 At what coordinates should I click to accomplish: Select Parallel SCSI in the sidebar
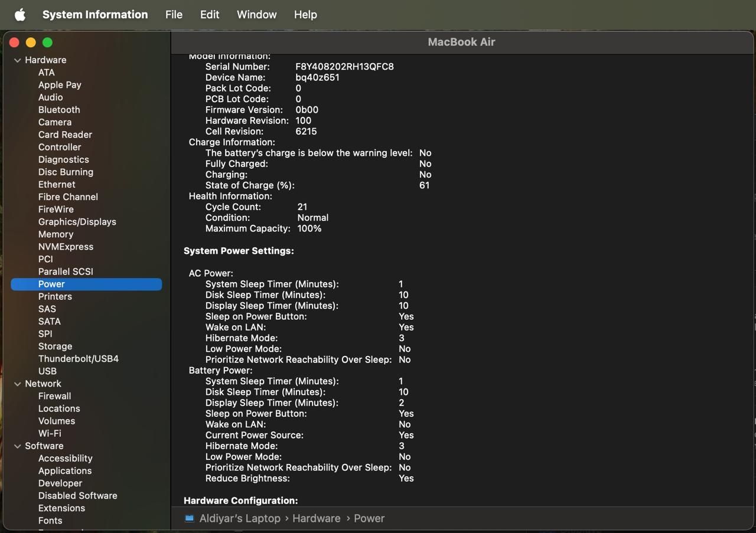(x=66, y=272)
